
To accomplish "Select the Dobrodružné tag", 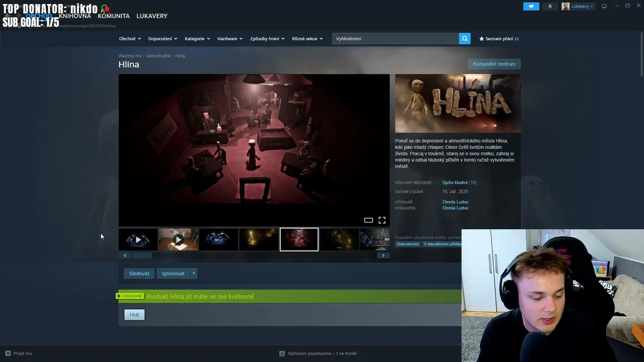I will pyautogui.click(x=408, y=244).
